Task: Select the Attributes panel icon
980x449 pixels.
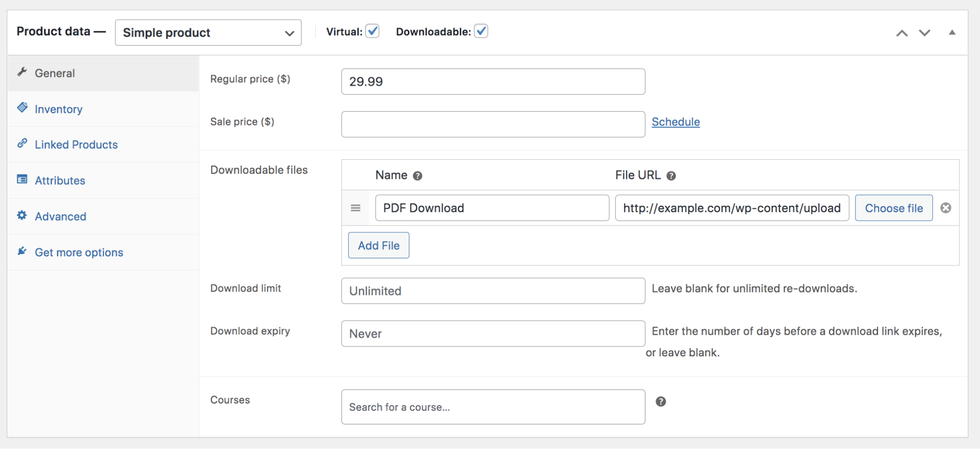Action: (x=22, y=179)
